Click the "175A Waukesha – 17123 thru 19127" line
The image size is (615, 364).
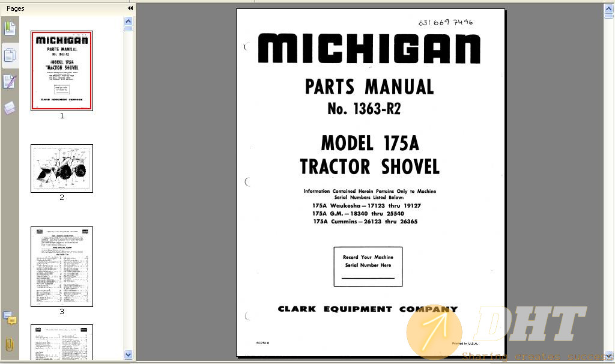(x=367, y=205)
